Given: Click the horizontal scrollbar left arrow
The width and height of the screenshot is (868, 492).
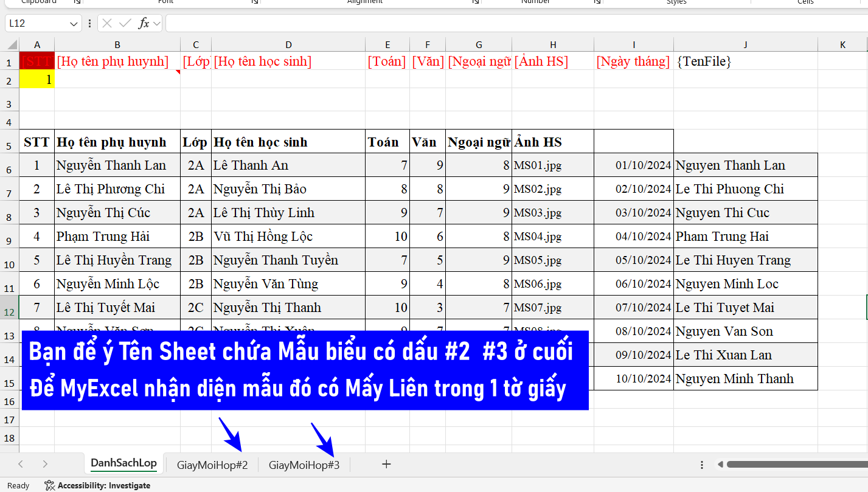Looking at the screenshot, I should (720, 465).
